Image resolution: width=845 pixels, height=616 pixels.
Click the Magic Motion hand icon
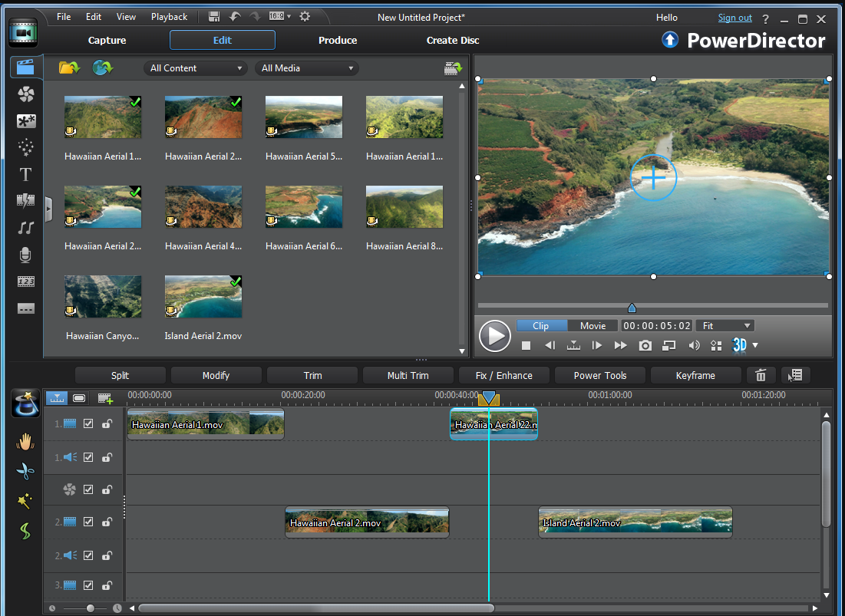[25, 442]
